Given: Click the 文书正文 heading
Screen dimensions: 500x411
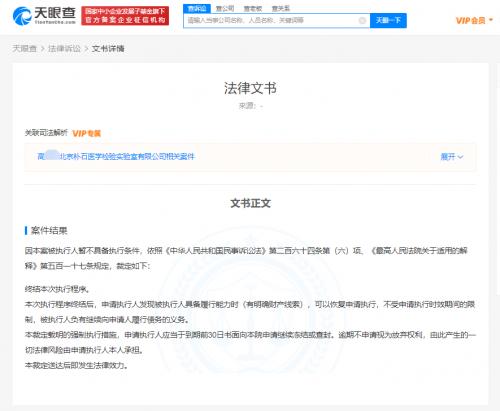Looking at the screenshot, I should (250, 203).
